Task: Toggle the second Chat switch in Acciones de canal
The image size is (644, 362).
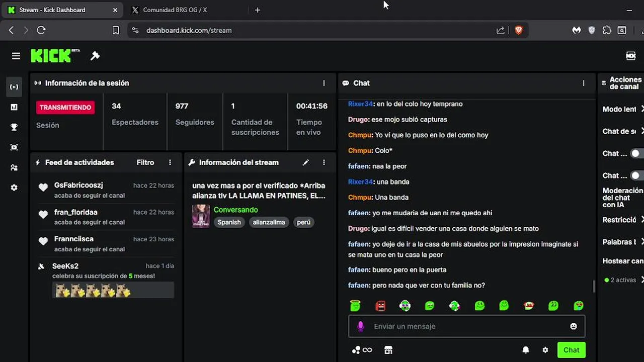Action: [x=637, y=175]
